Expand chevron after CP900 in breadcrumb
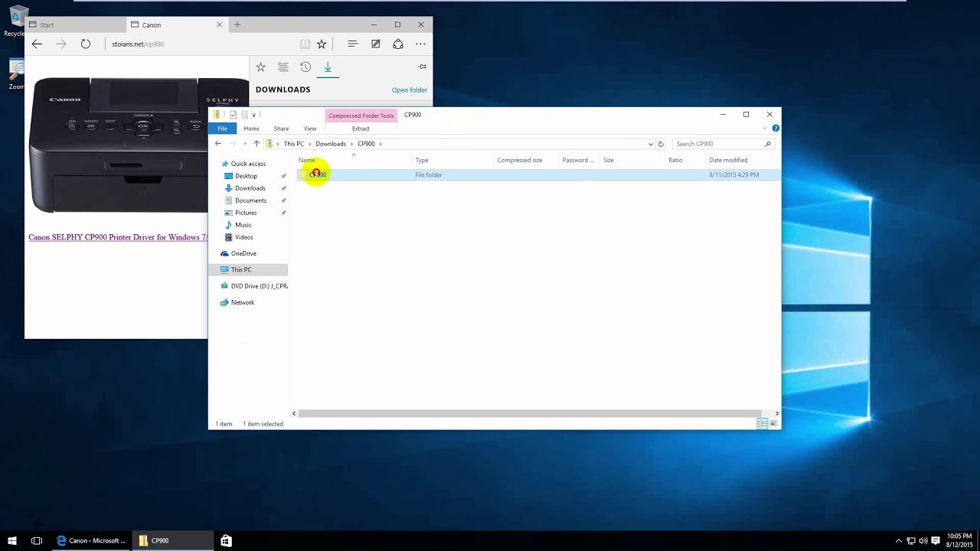 coord(380,144)
